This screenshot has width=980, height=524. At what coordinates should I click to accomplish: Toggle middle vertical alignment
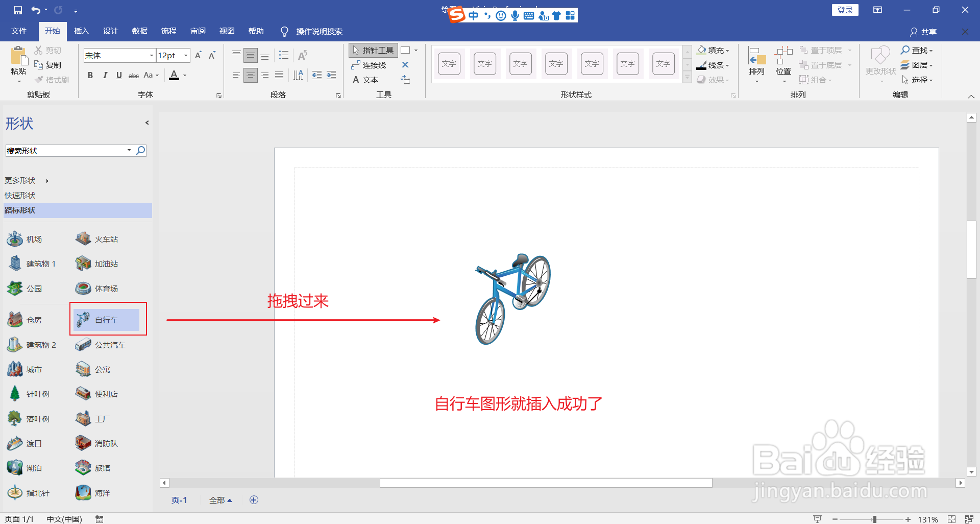click(251, 55)
